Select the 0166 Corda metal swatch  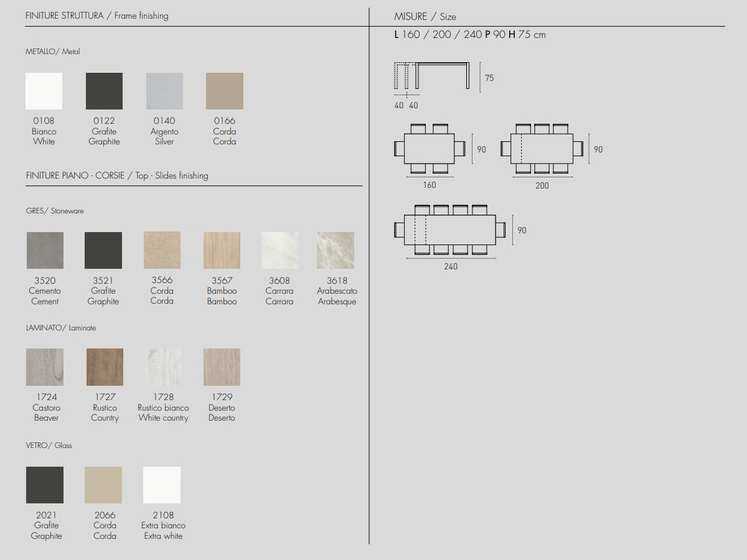point(224,91)
